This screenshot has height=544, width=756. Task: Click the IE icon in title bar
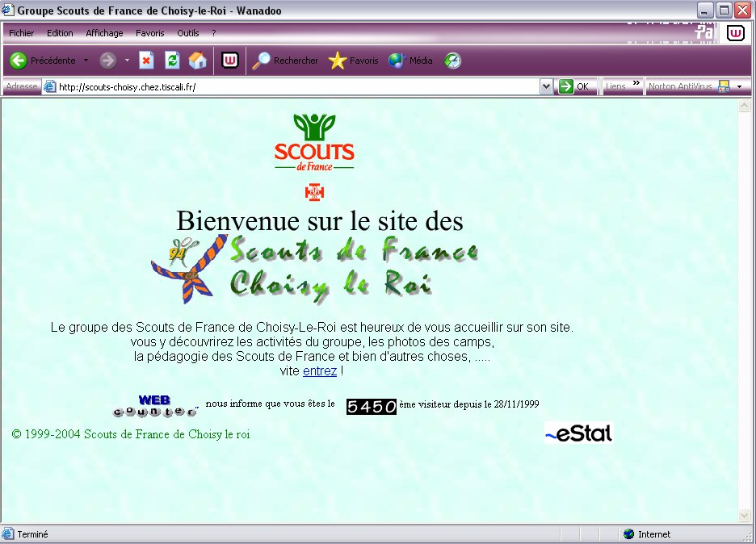coord(8,10)
